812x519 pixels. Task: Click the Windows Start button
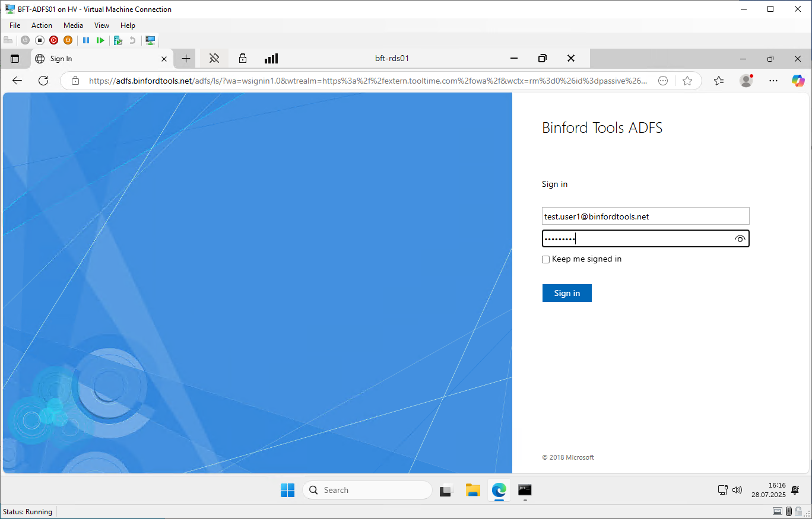(x=287, y=490)
